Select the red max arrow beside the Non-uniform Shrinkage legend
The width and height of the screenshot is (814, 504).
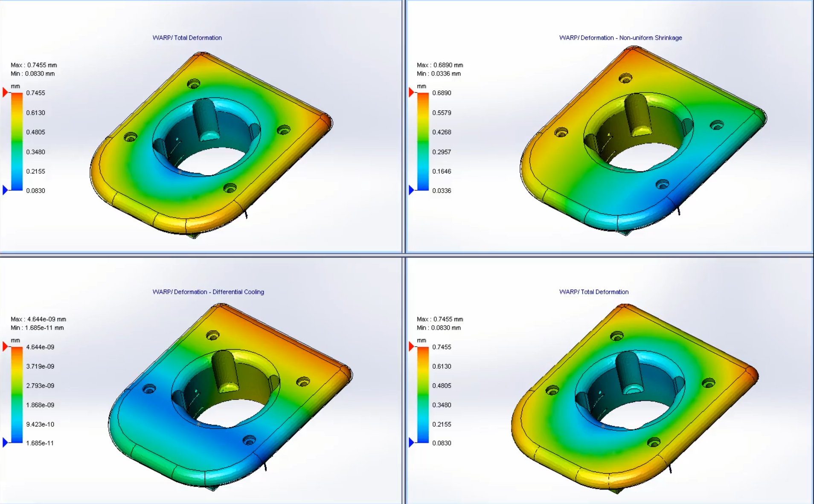pyautogui.click(x=411, y=93)
